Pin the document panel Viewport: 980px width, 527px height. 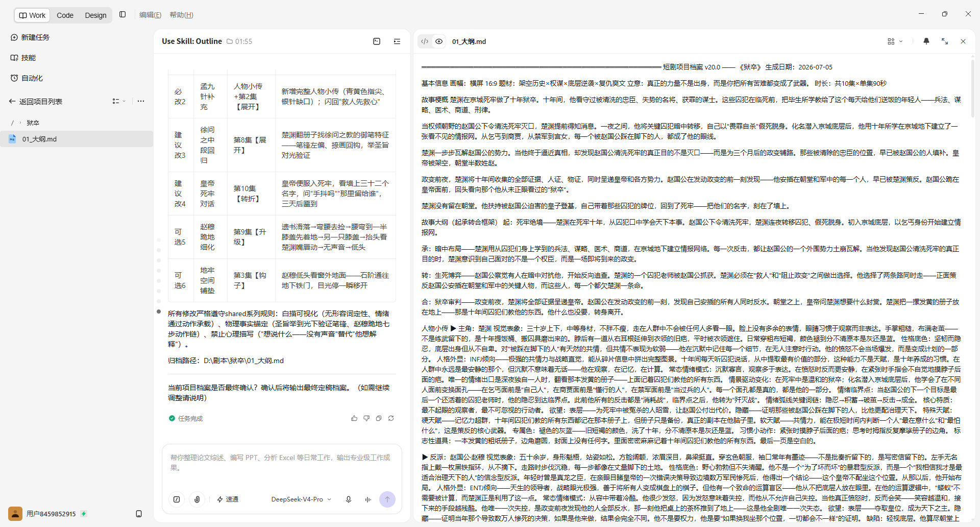pyautogui.click(x=926, y=41)
